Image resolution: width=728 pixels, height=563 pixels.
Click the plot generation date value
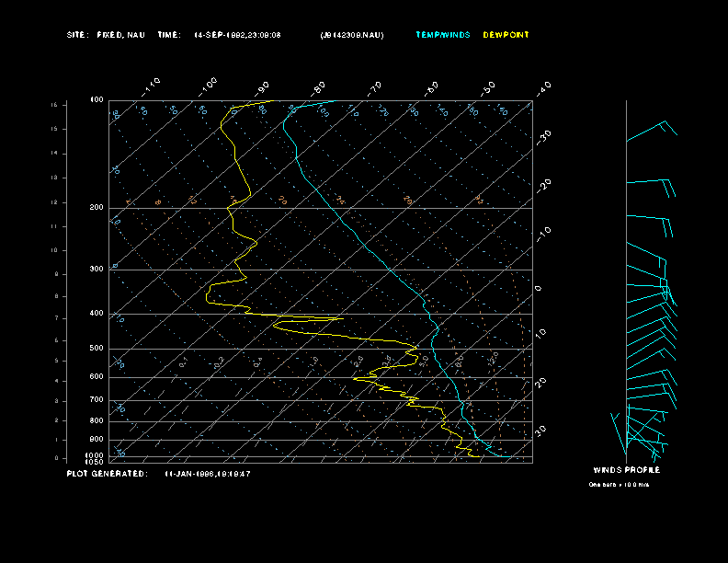[208, 474]
